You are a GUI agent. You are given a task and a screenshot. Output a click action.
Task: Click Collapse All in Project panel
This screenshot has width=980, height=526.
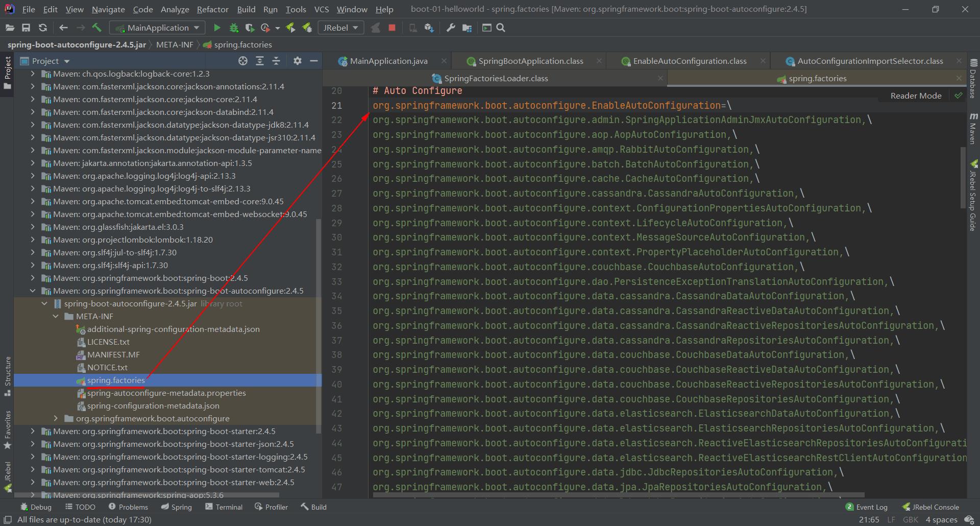click(x=276, y=61)
